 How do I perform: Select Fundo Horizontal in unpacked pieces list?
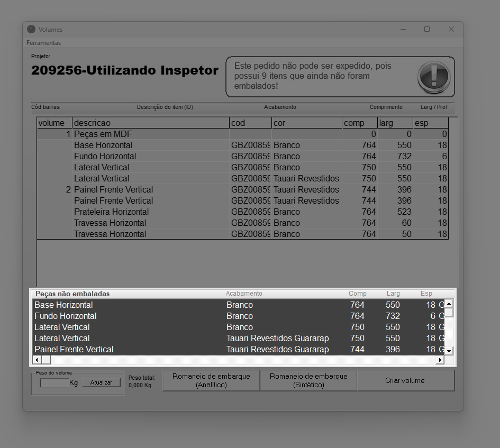pos(65,316)
